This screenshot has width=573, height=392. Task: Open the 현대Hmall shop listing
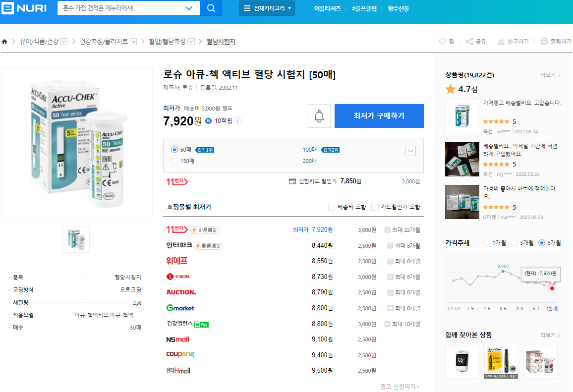click(x=178, y=371)
